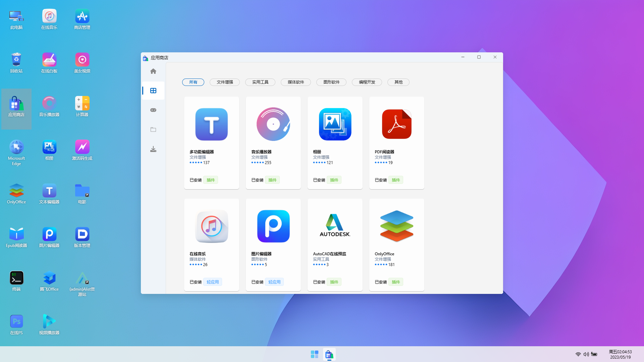Click the OnlyOffice app icon in store
644x362 pixels.
pyautogui.click(x=396, y=226)
